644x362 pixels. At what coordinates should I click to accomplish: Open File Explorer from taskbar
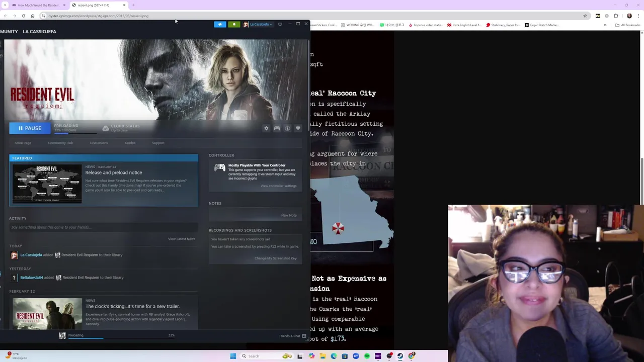(x=323, y=356)
